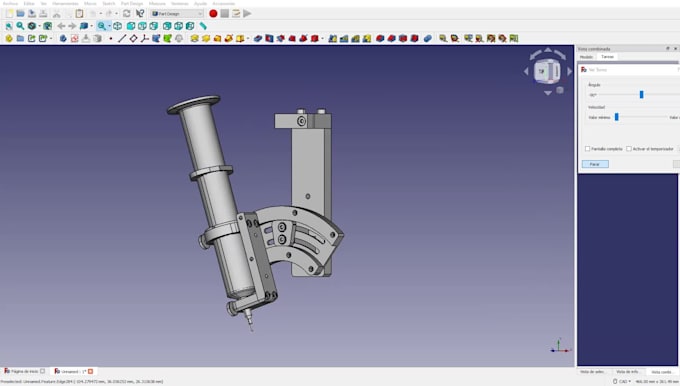
Task: Create a local coordinate system icon
Action: [x=144, y=39]
